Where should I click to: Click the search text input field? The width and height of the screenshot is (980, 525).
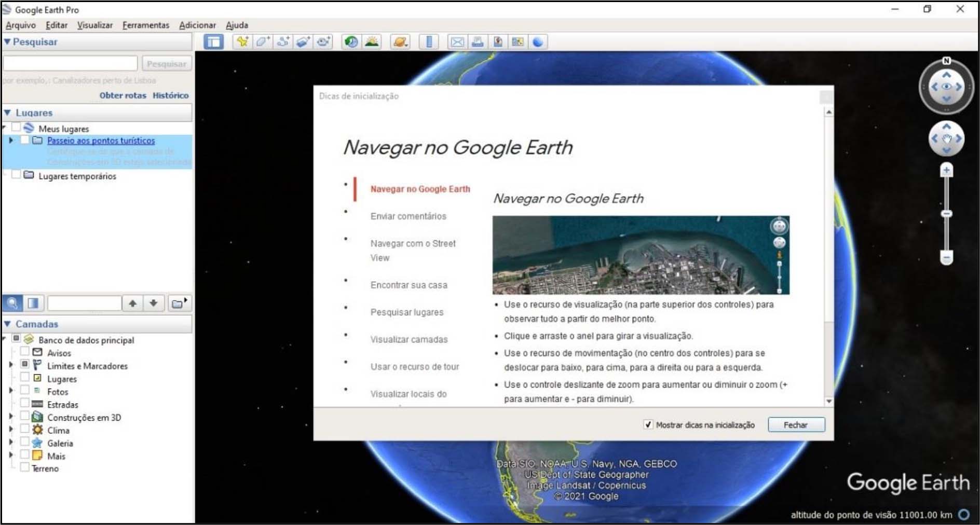coord(70,63)
